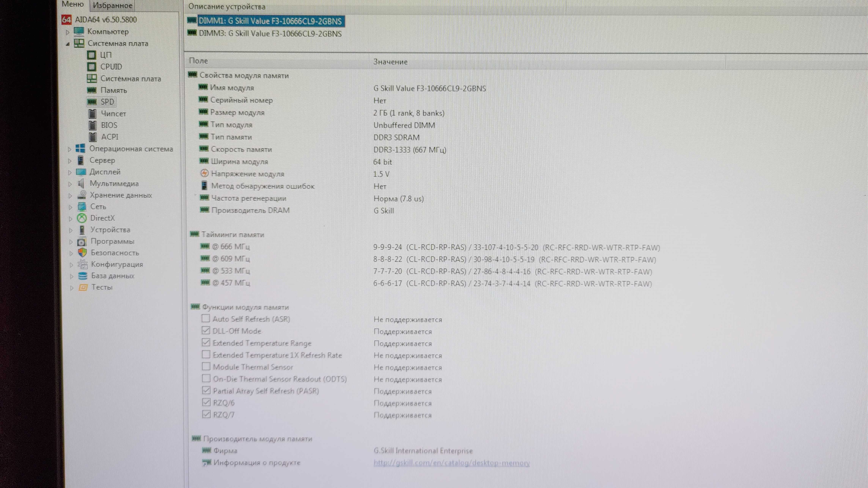Expand the Операционная система node arrow
This screenshot has height=488, width=868.
[x=69, y=149]
